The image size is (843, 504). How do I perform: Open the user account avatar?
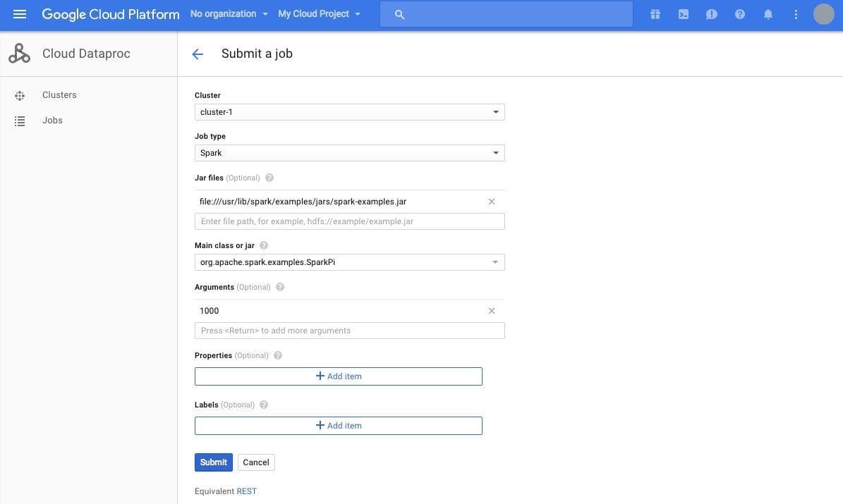point(824,15)
